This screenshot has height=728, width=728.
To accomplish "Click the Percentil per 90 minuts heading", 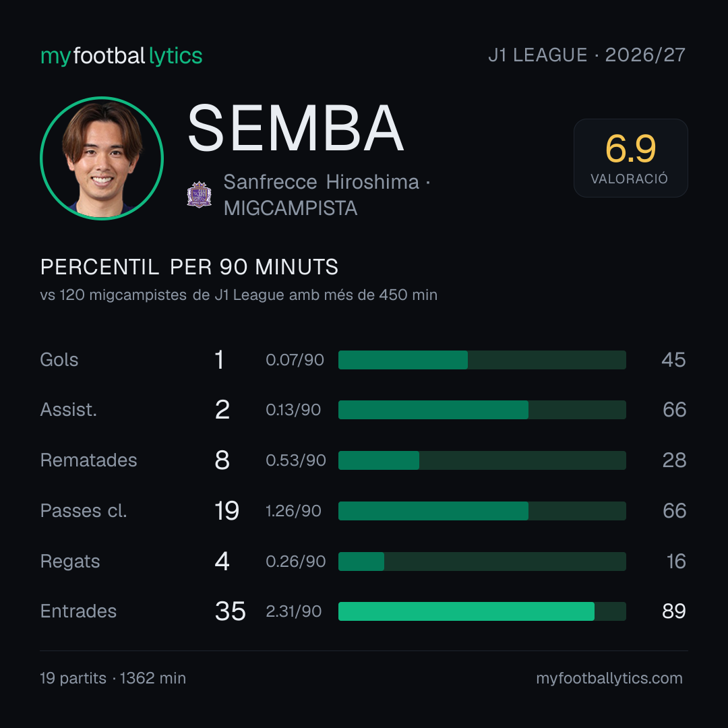I will [189, 267].
